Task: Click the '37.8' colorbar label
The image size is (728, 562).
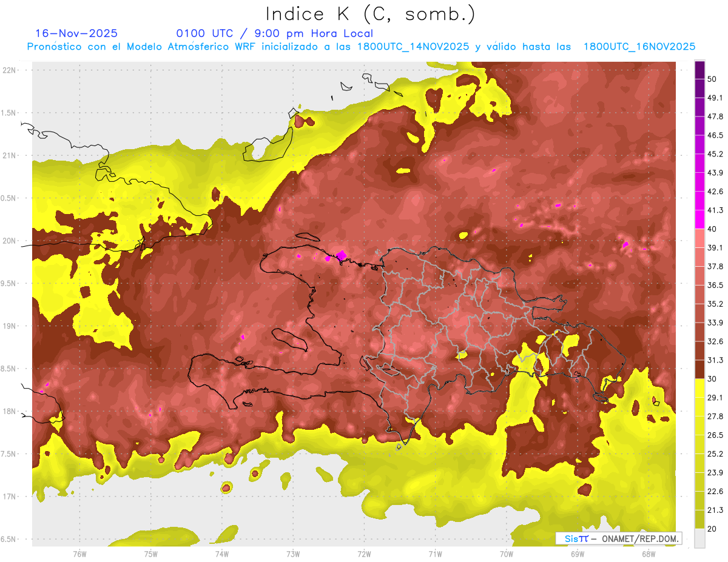Action: pyautogui.click(x=715, y=266)
